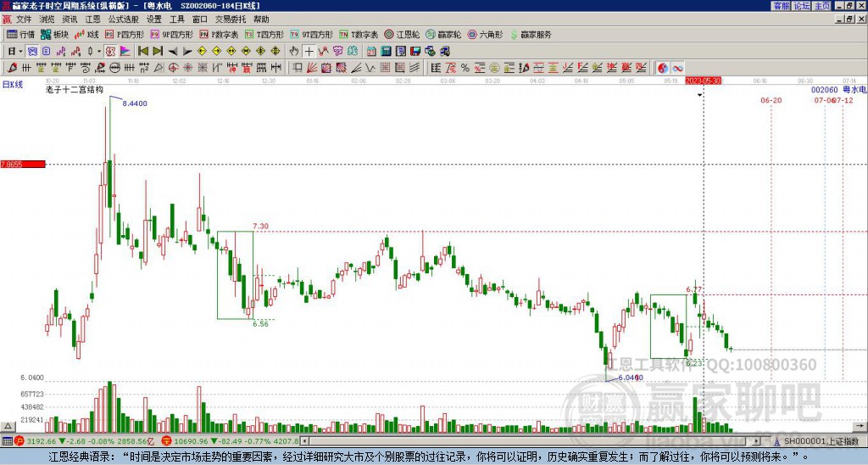868x465 pixels.
Task: Open the P数字表 tool
Action: pos(219,34)
